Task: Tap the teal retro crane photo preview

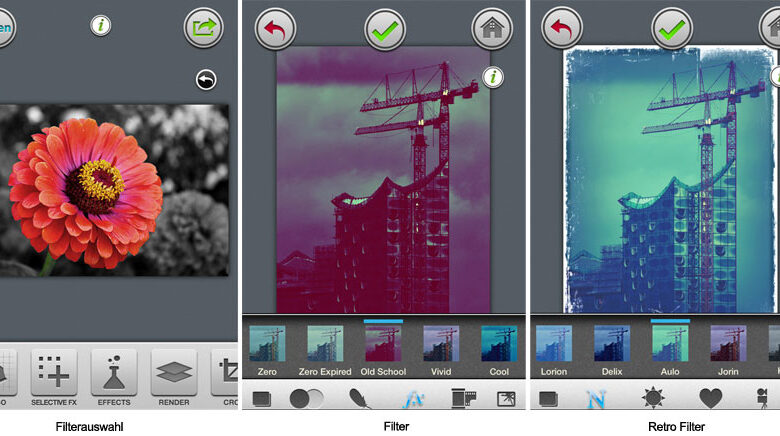Action: pyautogui.click(x=669, y=179)
